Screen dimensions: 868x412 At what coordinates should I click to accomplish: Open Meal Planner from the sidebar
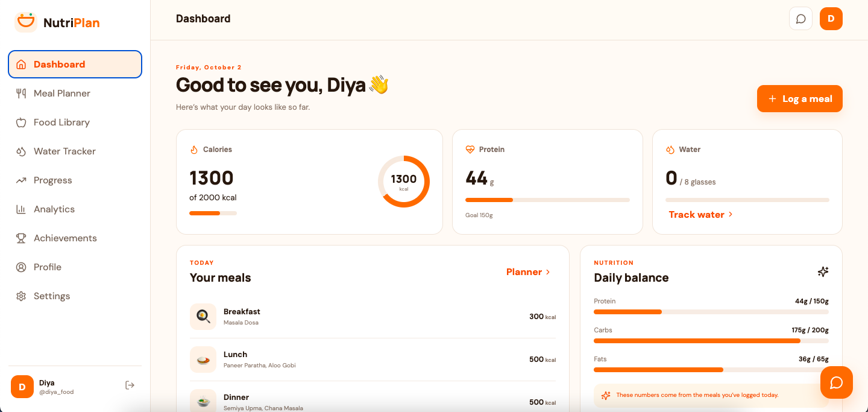click(75, 93)
